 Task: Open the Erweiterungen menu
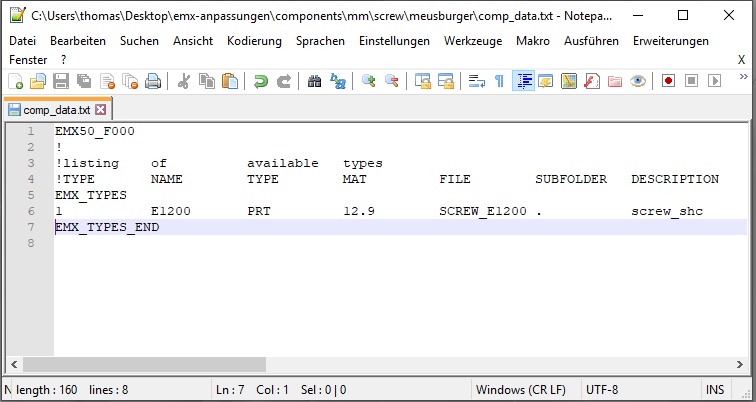[671, 41]
